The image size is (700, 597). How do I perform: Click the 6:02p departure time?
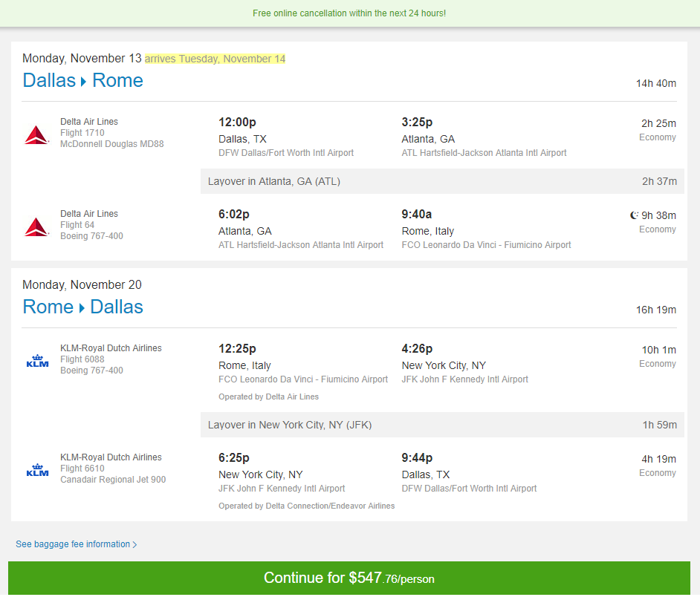tap(233, 215)
